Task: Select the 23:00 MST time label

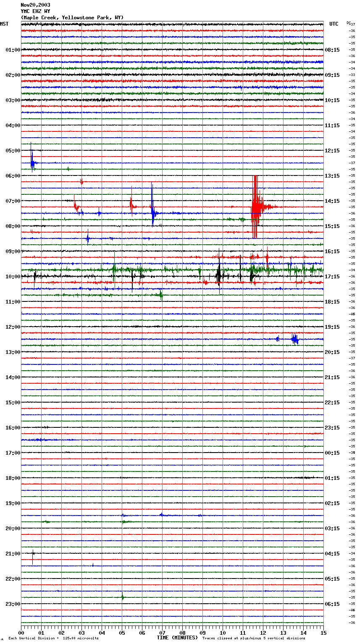Action: pos(13,604)
